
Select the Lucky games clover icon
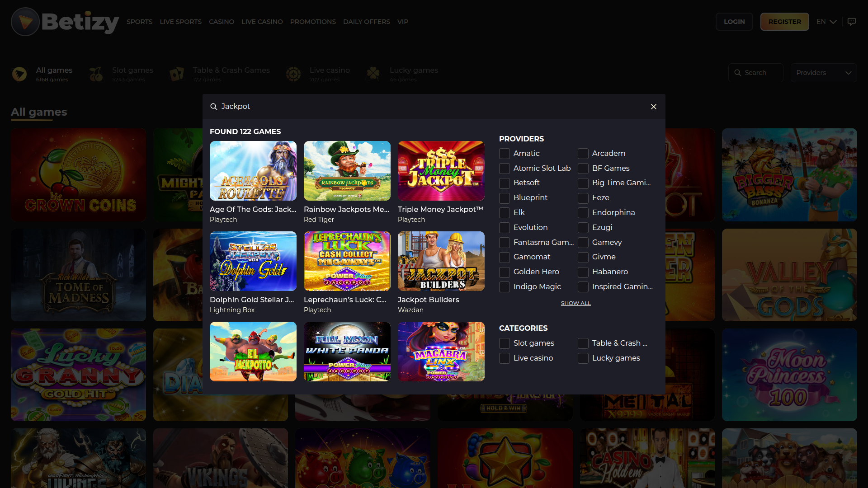(373, 74)
